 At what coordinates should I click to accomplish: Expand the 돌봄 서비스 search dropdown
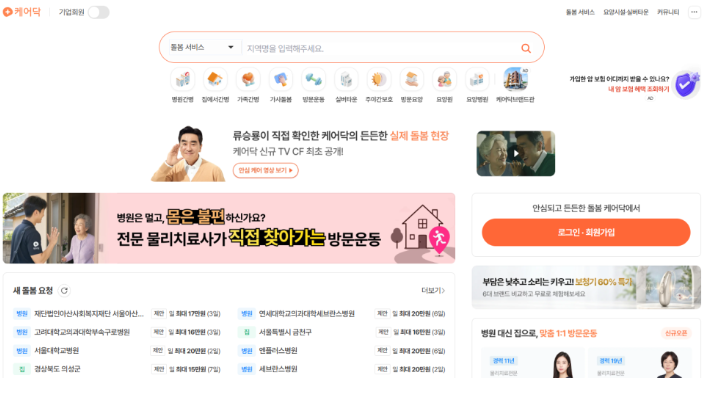pyautogui.click(x=202, y=47)
